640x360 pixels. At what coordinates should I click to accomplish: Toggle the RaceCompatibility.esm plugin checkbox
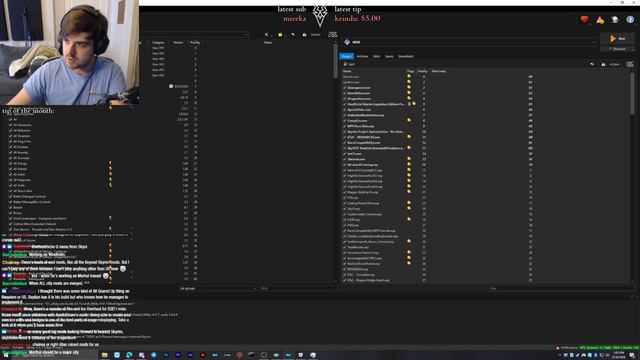coord(344,143)
